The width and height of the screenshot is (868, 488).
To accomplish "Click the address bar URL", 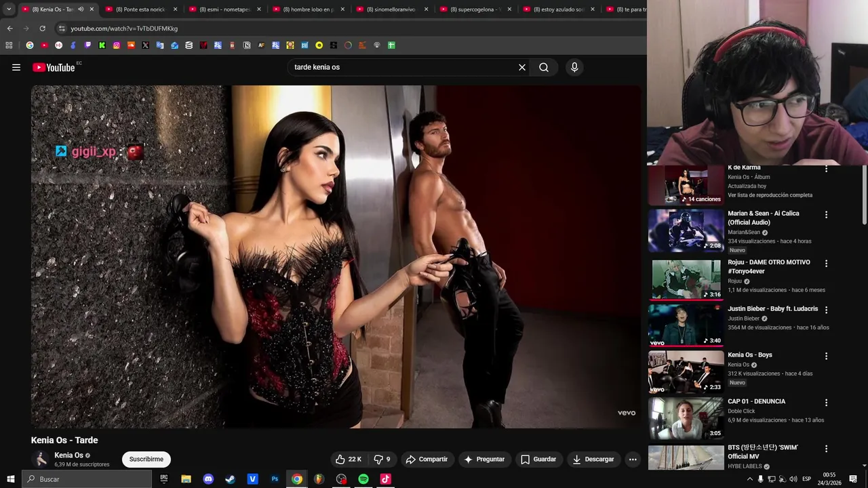I will point(124,28).
